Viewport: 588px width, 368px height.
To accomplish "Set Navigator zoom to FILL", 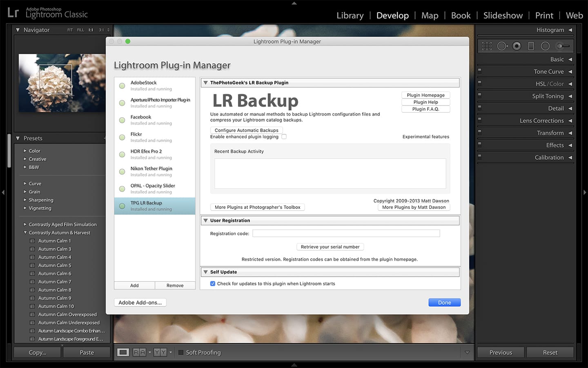I will click(x=80, y=30).
